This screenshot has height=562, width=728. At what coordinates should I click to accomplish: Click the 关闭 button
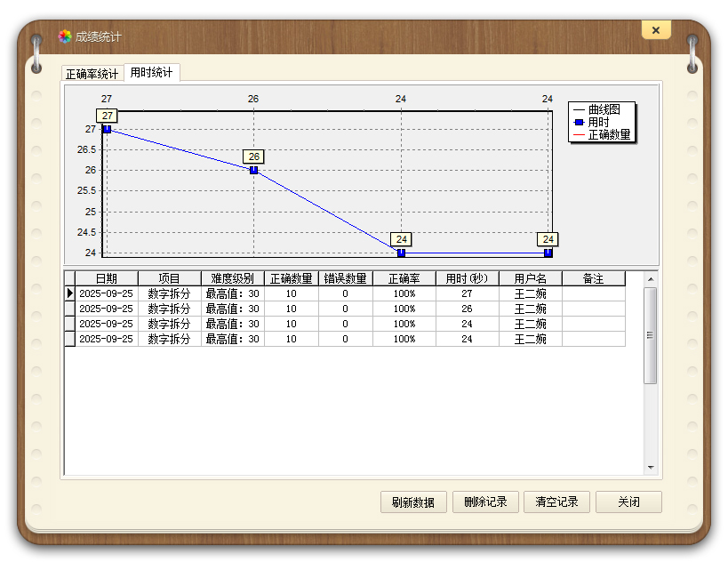tap(628, 502)
